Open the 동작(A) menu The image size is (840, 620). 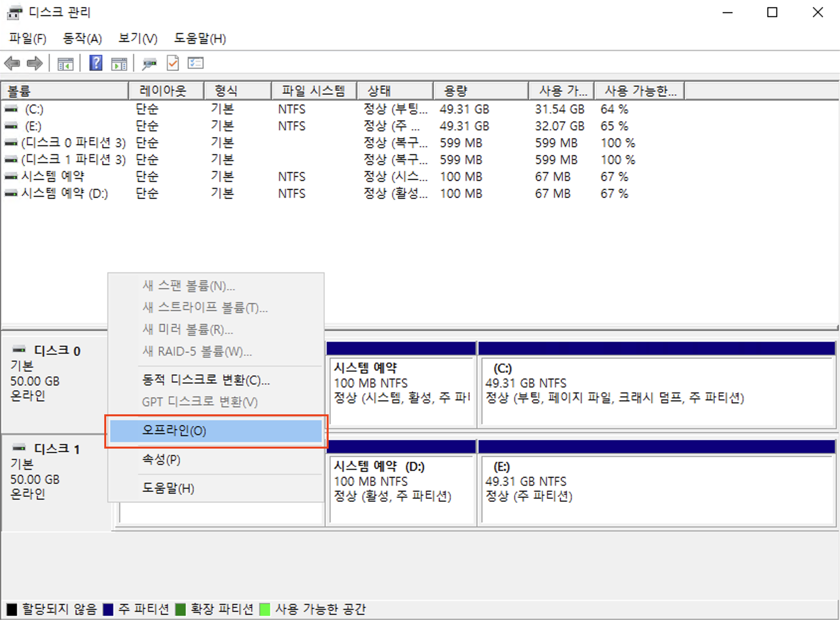(x=82, y=38)
